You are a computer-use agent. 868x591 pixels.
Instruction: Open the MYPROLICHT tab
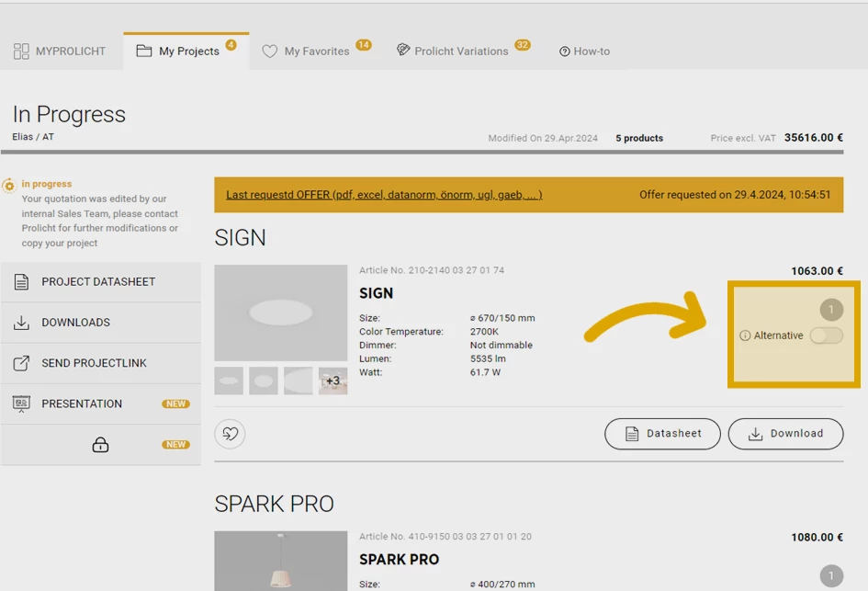tap(60, 51)
